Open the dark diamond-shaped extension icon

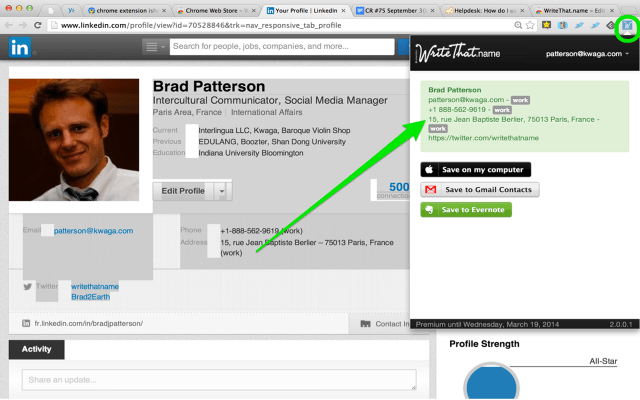[x=611, y=25]
